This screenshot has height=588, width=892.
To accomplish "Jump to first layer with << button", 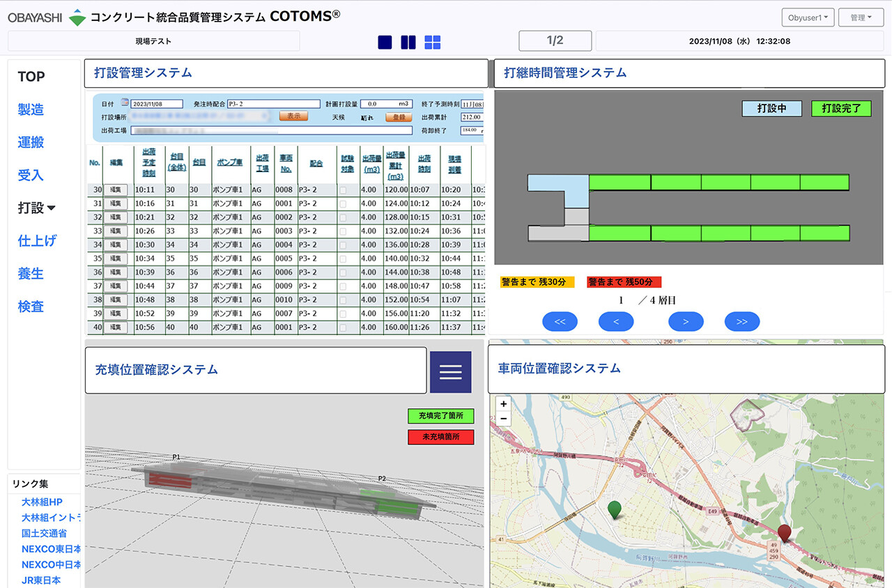I will (560, 321).
